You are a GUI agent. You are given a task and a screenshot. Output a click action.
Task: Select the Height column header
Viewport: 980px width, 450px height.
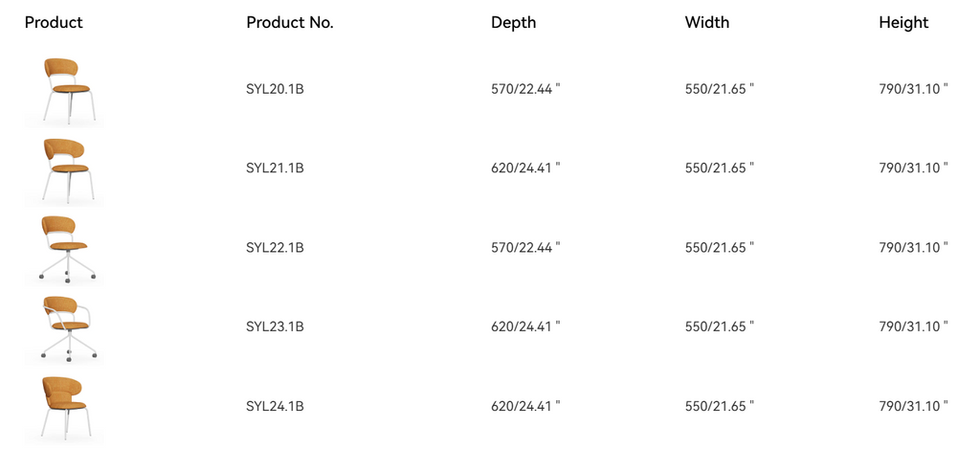coord(903,23)
